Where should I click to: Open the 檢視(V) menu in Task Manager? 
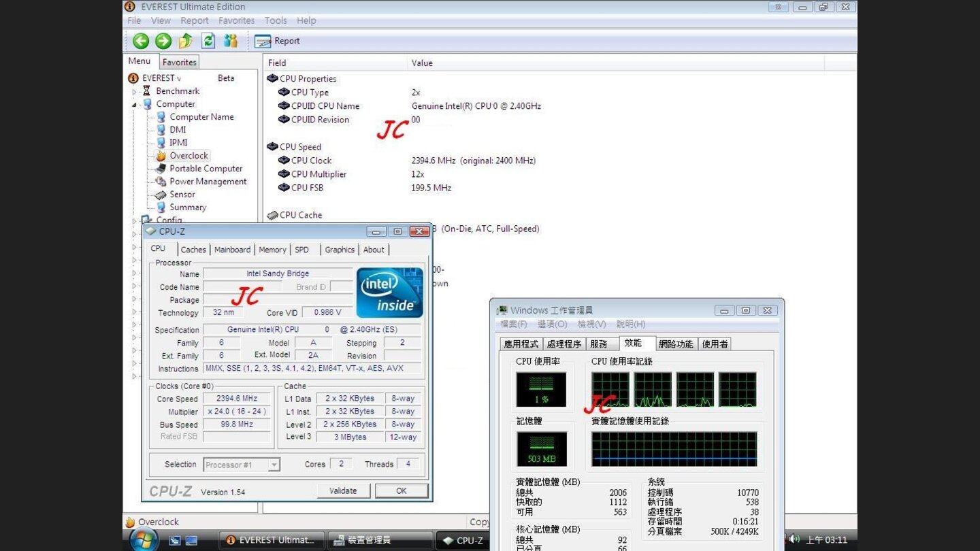pyautogui.click(x=591, y=324)
